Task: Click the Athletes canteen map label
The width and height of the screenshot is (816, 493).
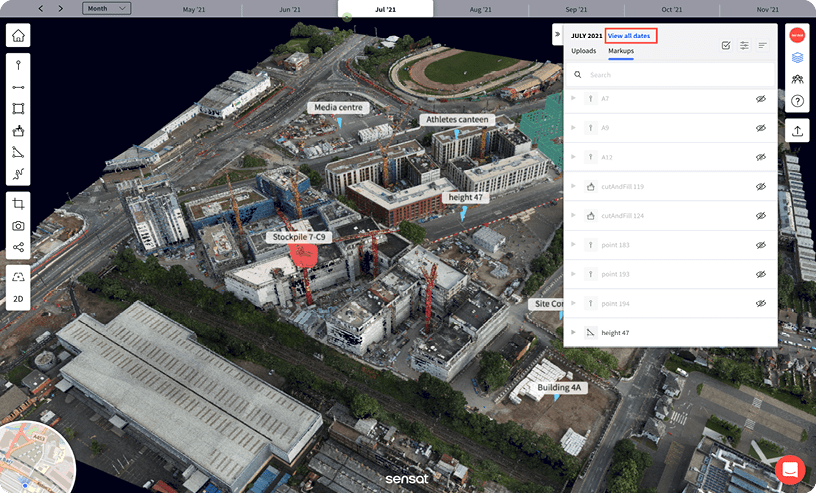Action: click(457, 119)
